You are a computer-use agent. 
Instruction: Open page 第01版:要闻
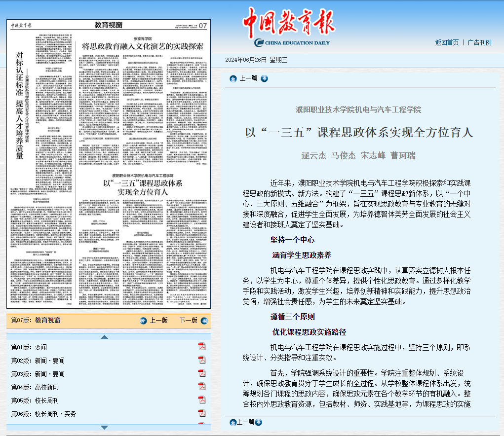pyautogui.click(x=29, y=347)
